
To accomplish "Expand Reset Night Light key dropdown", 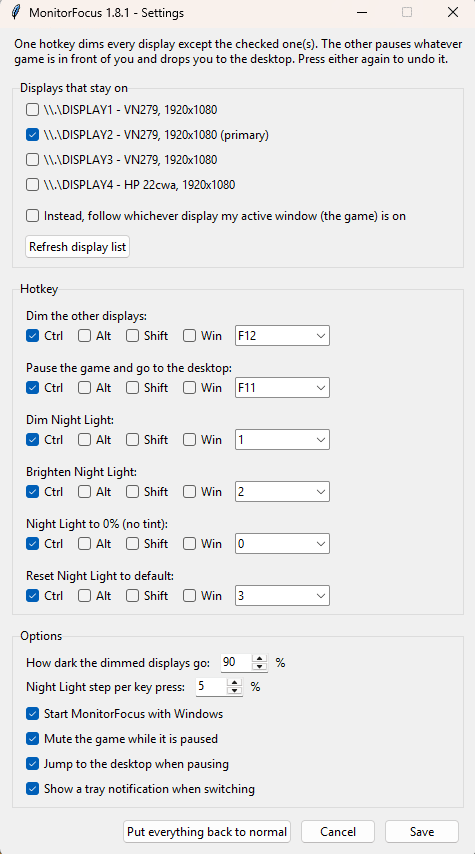I will click(x=282, y=595).
